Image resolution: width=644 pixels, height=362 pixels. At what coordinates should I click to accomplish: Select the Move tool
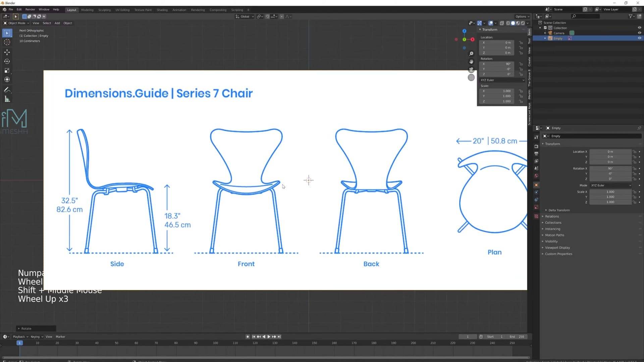(x=7, y=52)
